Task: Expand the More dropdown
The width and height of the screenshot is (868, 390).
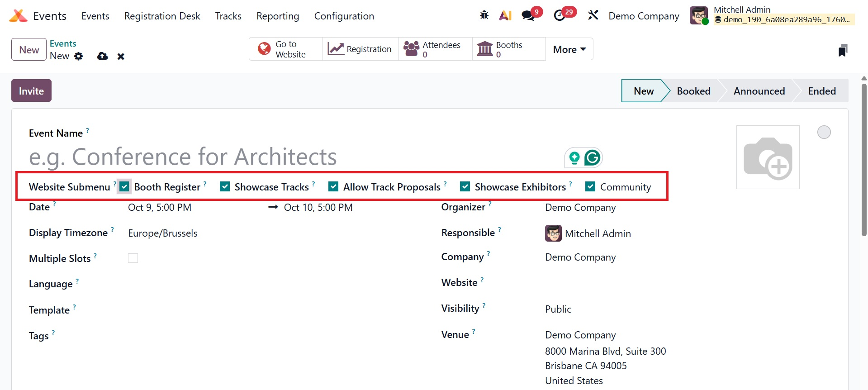Action: point(569,49)
